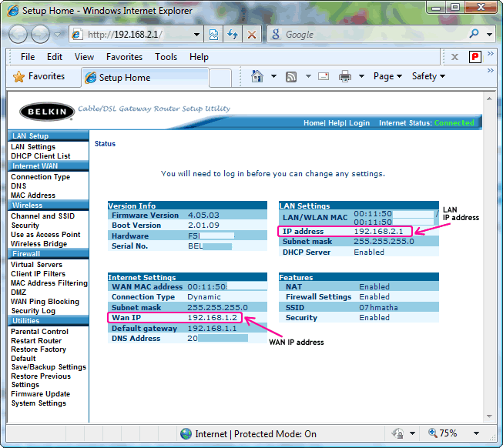Click the status bar security shield icon
The image size is (503, 448).
tap(397, 433)
